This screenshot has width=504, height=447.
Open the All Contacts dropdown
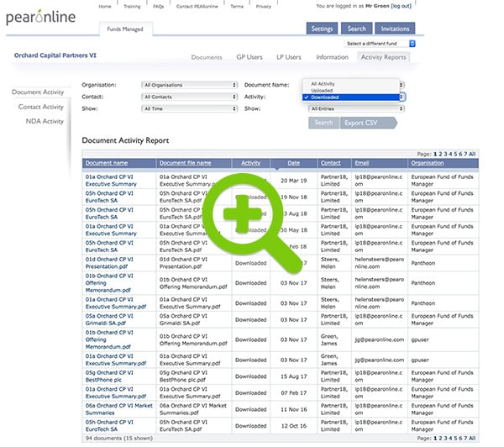[189, 97]
